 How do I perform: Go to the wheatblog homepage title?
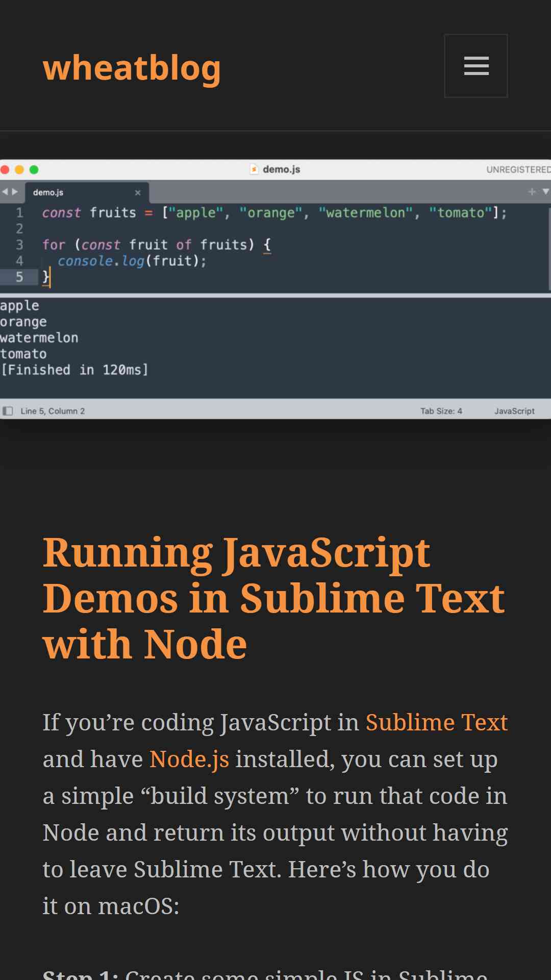pos(132,68)
